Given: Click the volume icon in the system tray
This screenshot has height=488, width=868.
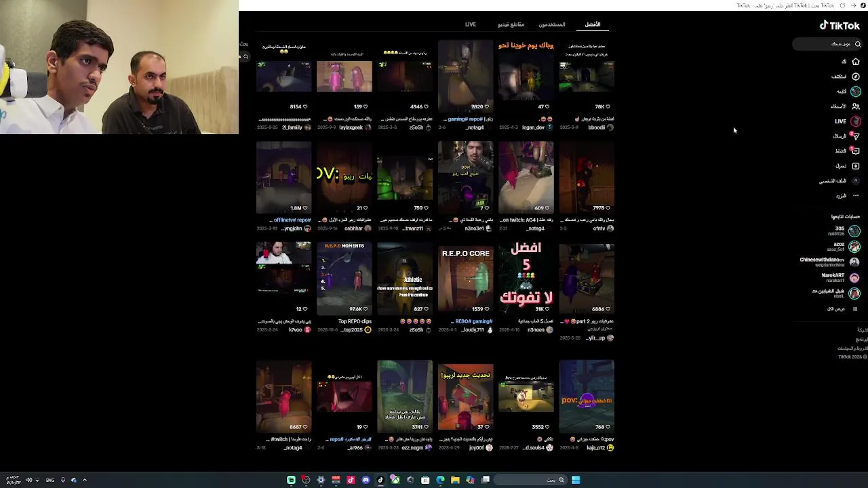Looking at the screenshot, I should 29,480.
